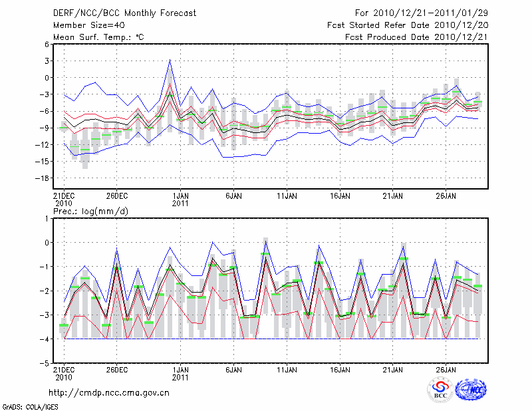Click 1JAN 2011 tick below temperature chart

pos(180,200)
